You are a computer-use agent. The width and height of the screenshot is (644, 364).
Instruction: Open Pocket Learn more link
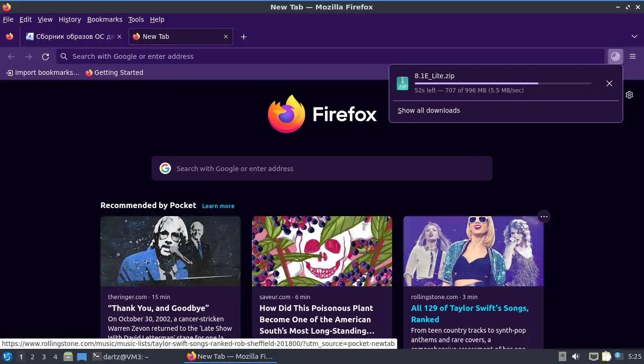[x=218, y=206]
